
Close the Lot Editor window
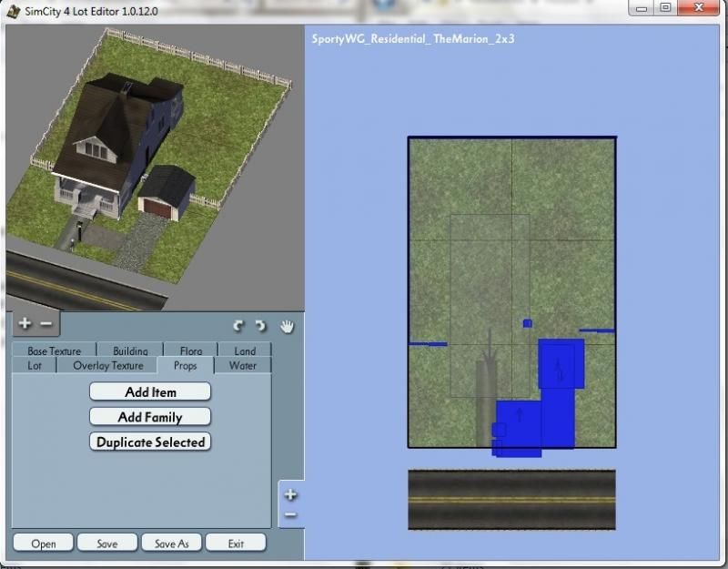[699, 7]
